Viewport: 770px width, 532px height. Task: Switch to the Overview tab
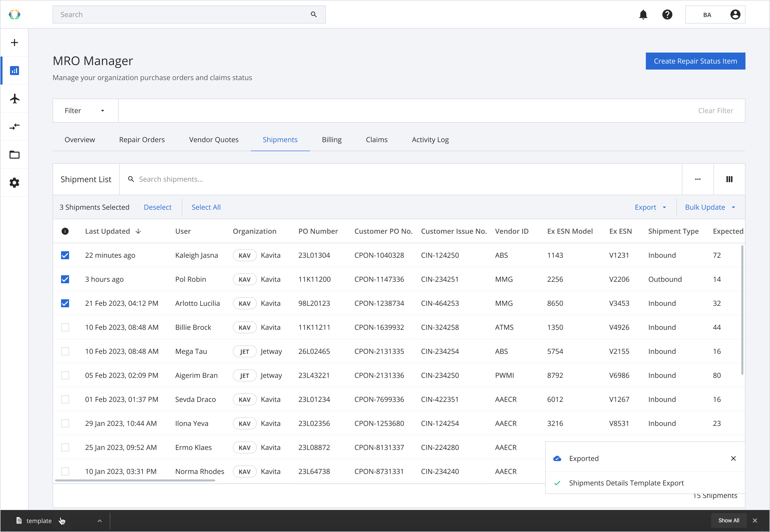tap(80, 140)
